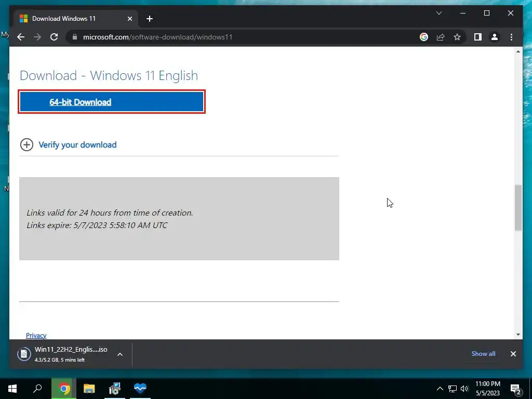
Task: Open the Chrome profile menu
Action: [x=495, y=37]
